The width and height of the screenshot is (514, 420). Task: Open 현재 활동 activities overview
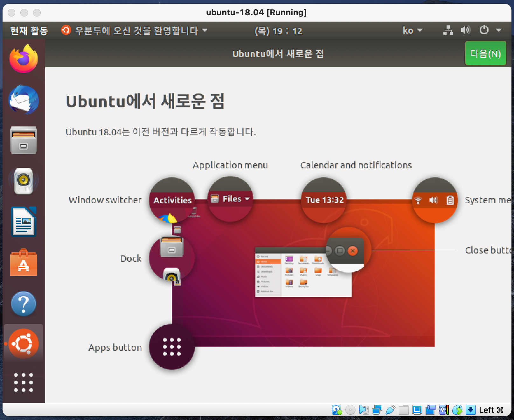(x=29, y=30)
